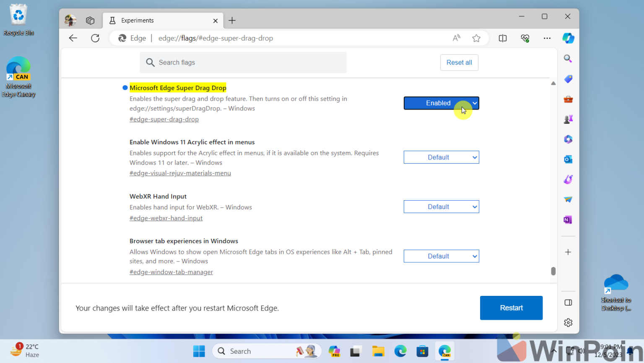This screenshot has width=644, height=363.
Task: Open the split screen toolbar icon
Action: point(503,38)
